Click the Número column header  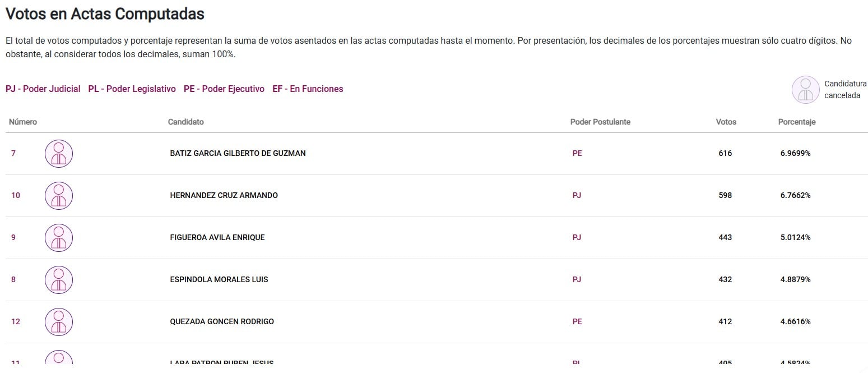pos(23,122)
